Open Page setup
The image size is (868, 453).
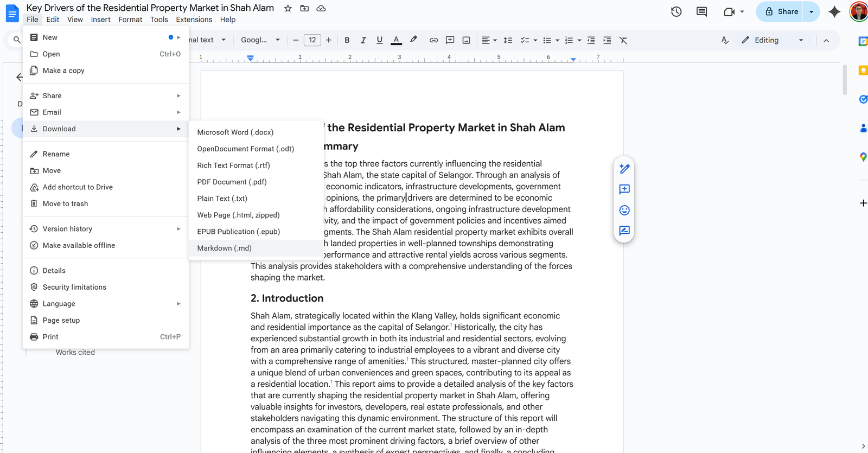click(106, 321)
